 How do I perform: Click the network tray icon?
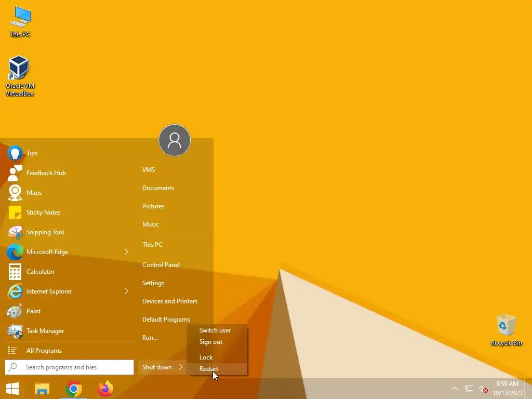coord(469,389)
